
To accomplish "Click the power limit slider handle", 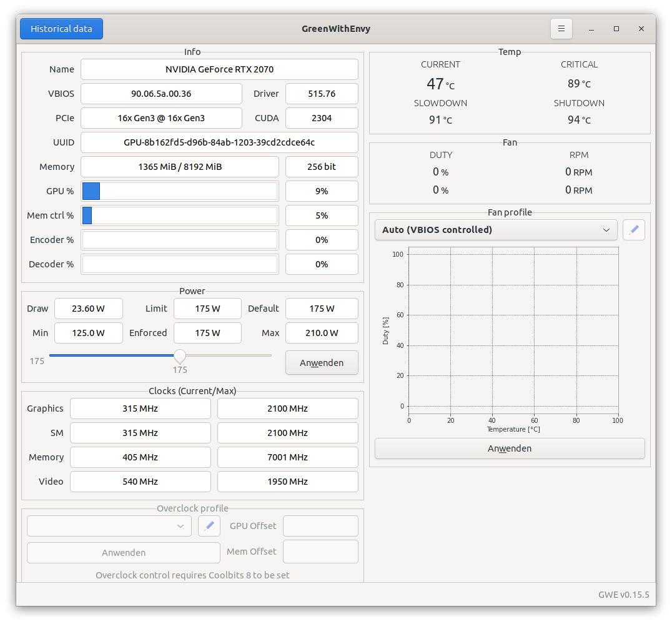I will click(x=180, y=356).
